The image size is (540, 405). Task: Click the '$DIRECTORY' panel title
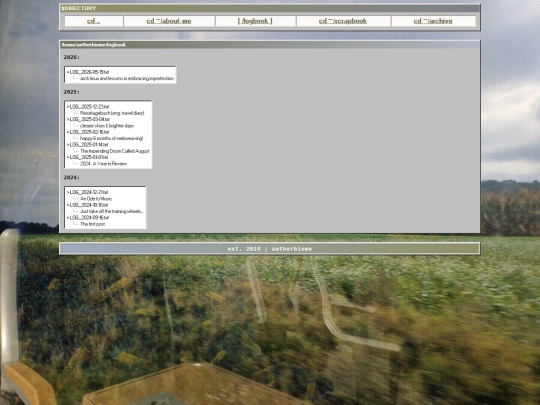(79, 8)
